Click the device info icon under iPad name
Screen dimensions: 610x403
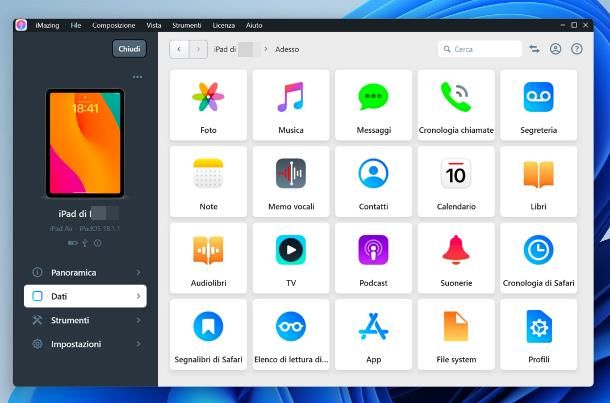pos(98,243)
